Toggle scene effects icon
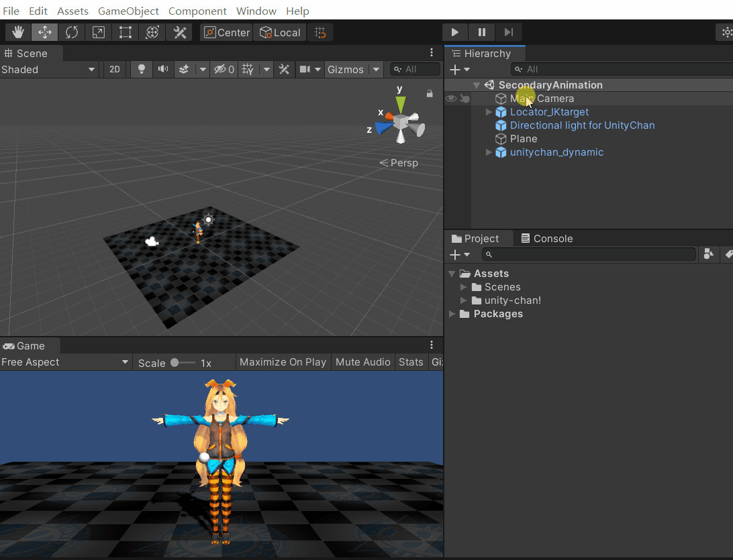733x560 pixels. (184, 70)
